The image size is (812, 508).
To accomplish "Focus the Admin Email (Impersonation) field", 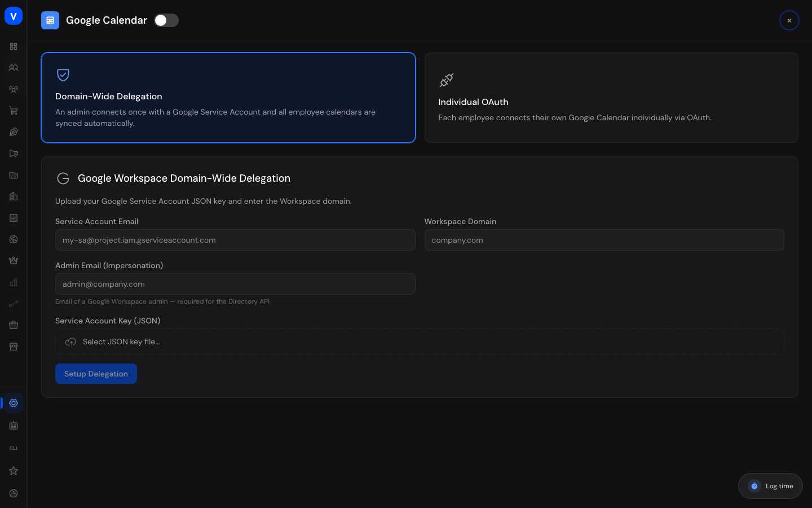I will [x=235, y=284].
